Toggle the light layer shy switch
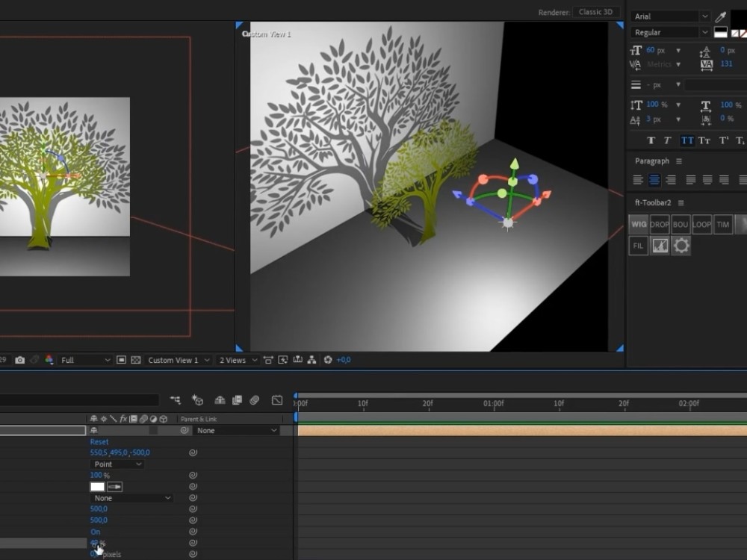 point(94,431)
